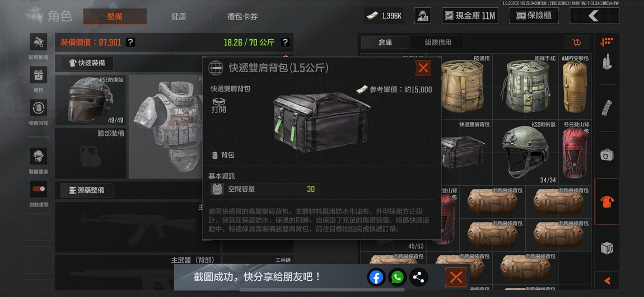Select the clothing gear category icon
Viewport: 644px width, 297px height.
point(607,201)
